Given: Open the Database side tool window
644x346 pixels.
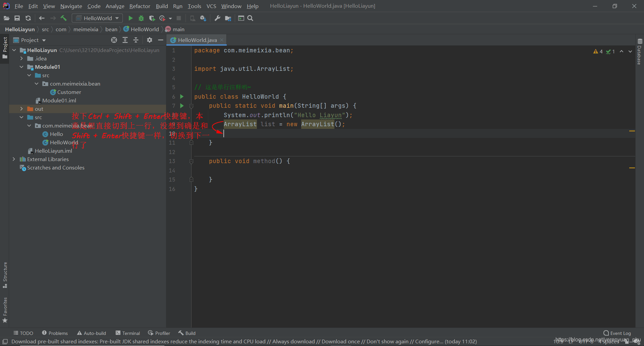Looking at the screenshot, I should tap(640, 51).
